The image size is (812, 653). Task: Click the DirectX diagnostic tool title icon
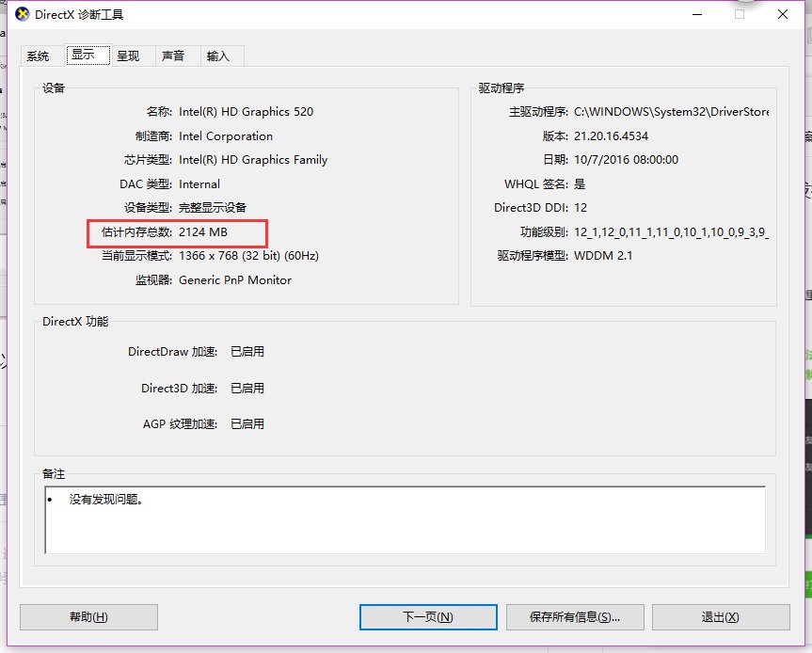point(23,14)
